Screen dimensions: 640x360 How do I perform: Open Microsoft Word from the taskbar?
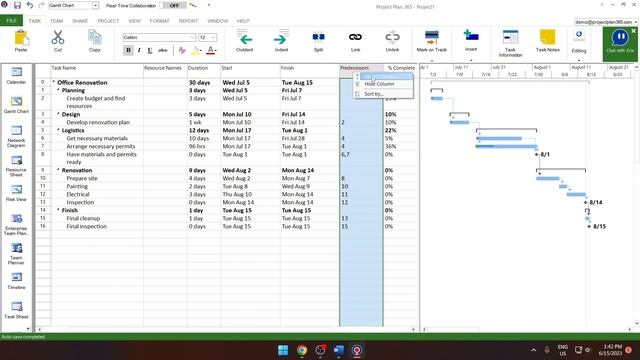338,350
